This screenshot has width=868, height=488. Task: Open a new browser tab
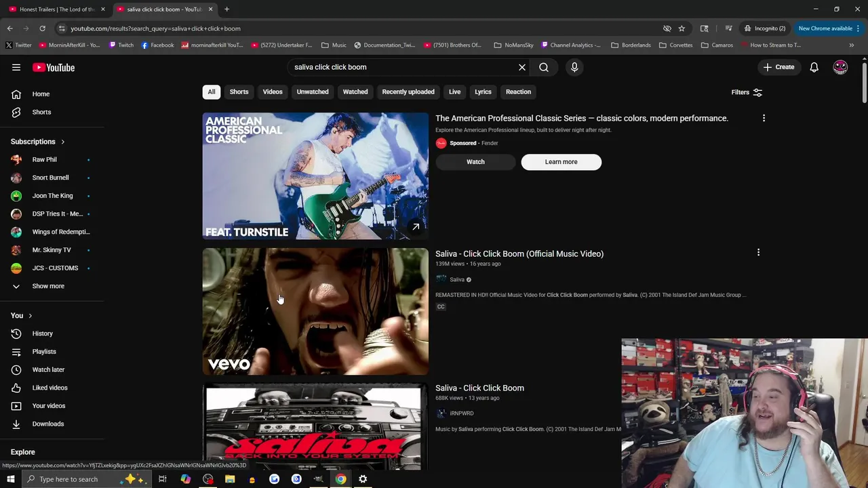coord(226,9)
